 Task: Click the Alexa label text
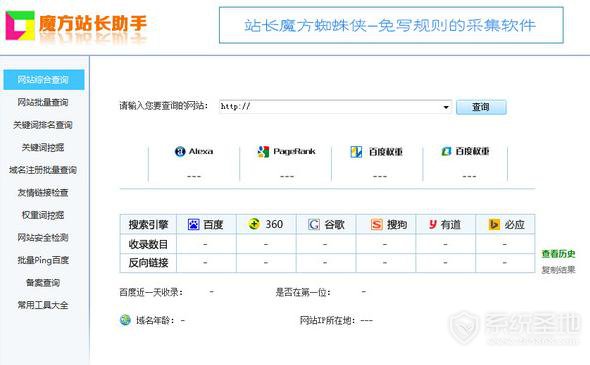click(201, 151)
